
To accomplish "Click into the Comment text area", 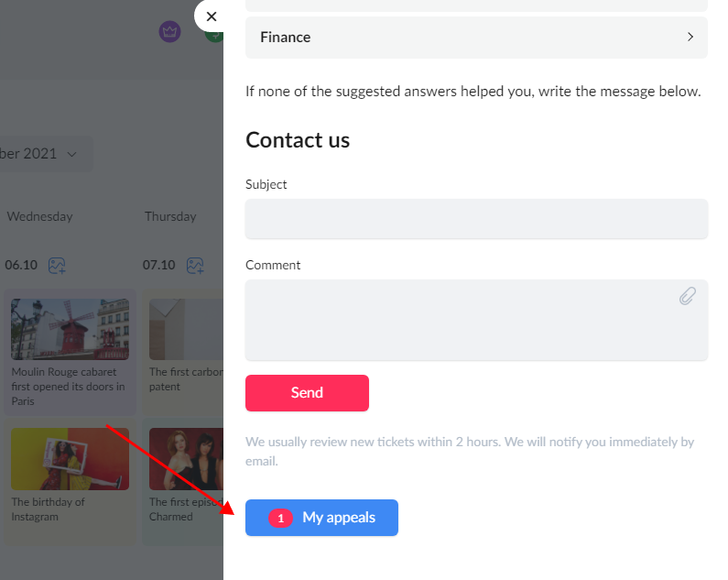I will pyautogui.click(x=476, y=320).
